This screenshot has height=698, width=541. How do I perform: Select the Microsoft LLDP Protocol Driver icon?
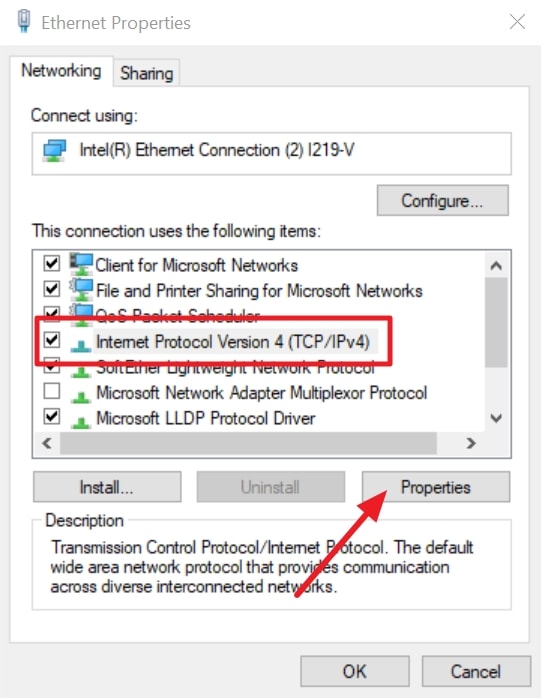click(81, 422)
